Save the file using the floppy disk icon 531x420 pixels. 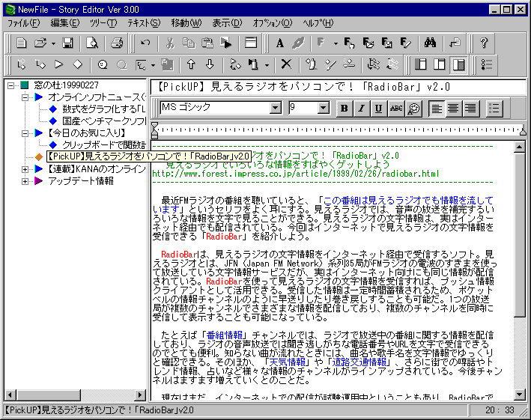[67, 43]
